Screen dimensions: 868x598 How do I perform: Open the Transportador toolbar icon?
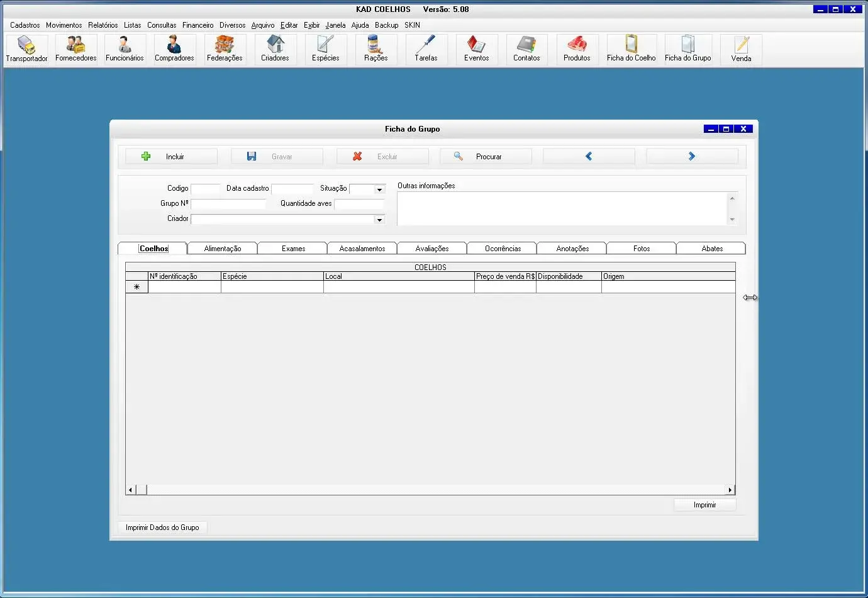click(26, 49)
